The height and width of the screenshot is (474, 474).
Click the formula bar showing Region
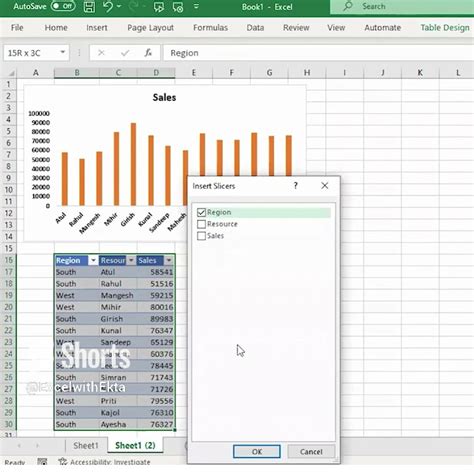pyautogui.click(x=318, y=53)
